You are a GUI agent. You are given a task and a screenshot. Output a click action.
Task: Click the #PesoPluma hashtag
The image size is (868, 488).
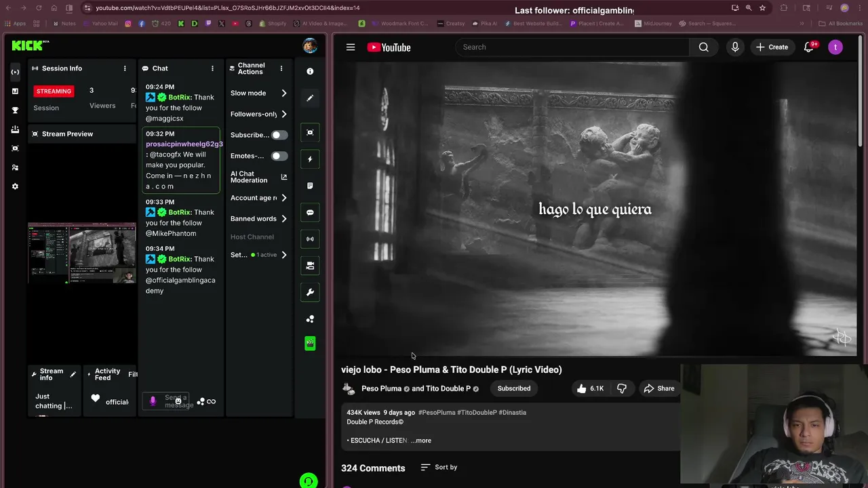point(437,412)
